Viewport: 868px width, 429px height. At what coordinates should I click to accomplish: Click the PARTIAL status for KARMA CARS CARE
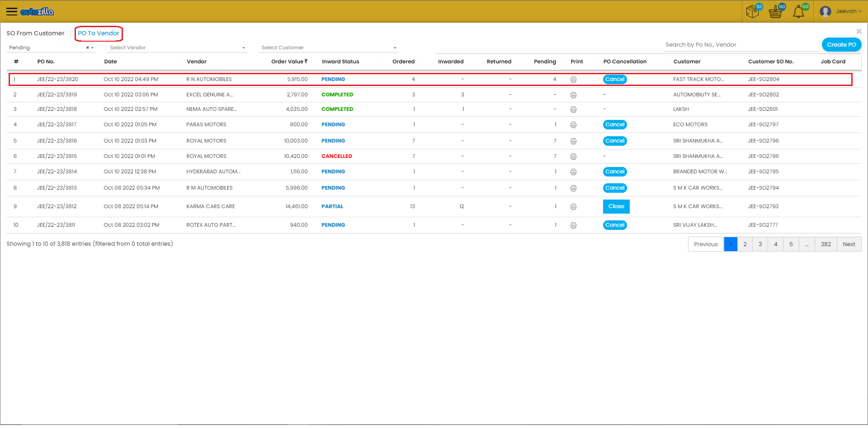pos(332,206)
